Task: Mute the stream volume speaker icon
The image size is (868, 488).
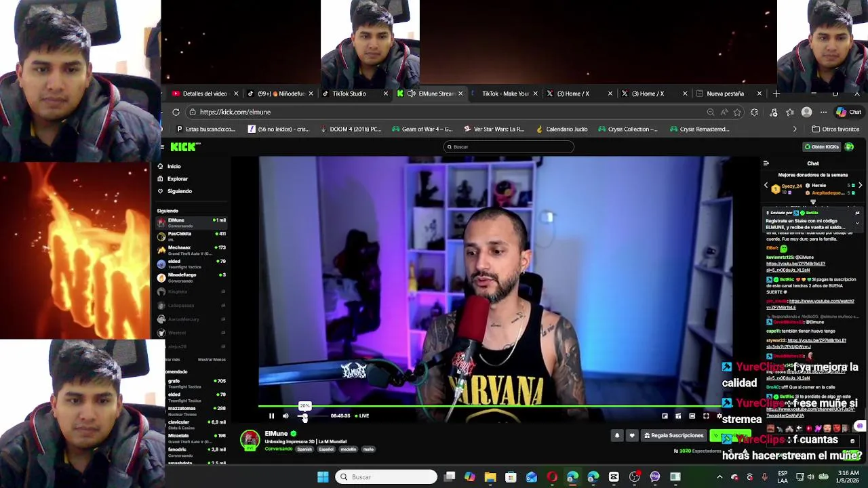Action: (285, 416)
